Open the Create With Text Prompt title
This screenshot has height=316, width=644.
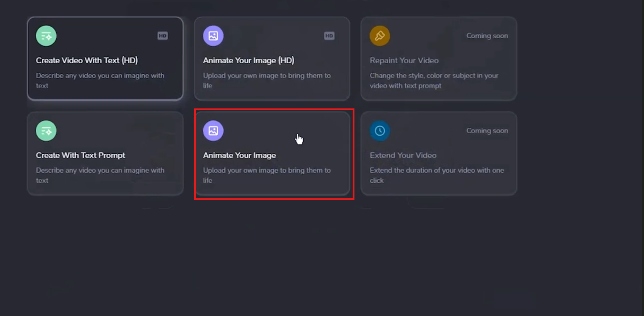click(80, 155)
